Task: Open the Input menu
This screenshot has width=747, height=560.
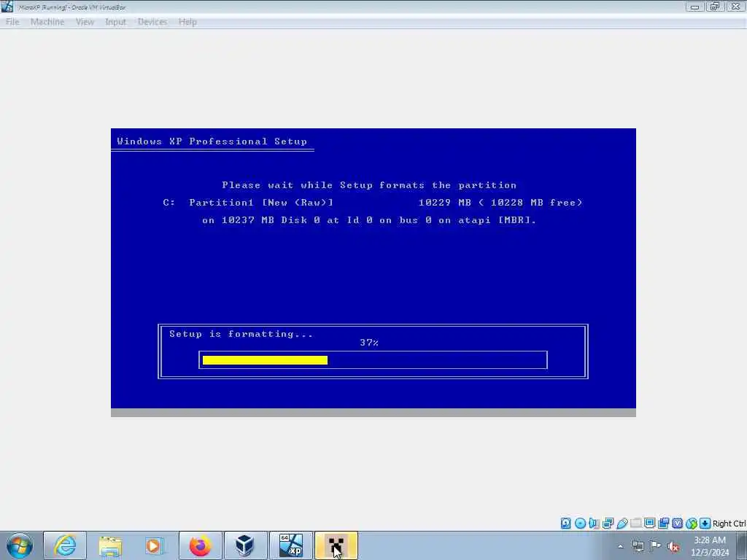Action: point(115,22)
